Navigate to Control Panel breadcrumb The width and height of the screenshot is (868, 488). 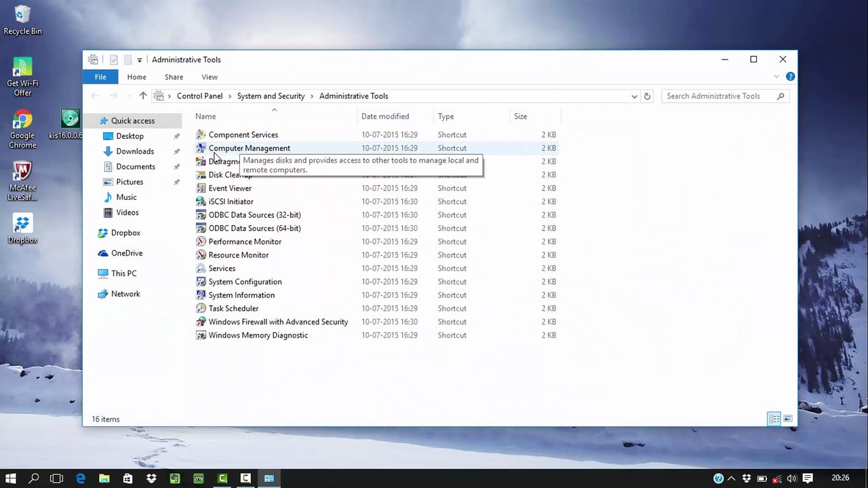click(199, 96)
